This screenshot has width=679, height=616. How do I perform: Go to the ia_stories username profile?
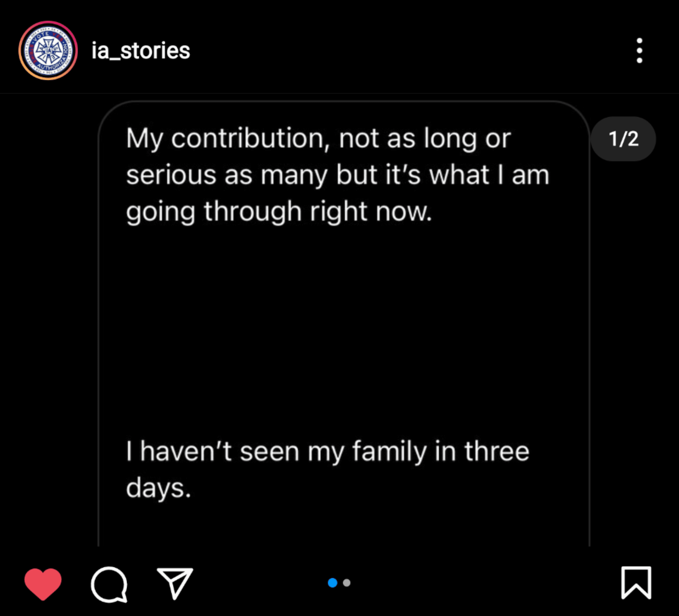click(141, 51)
